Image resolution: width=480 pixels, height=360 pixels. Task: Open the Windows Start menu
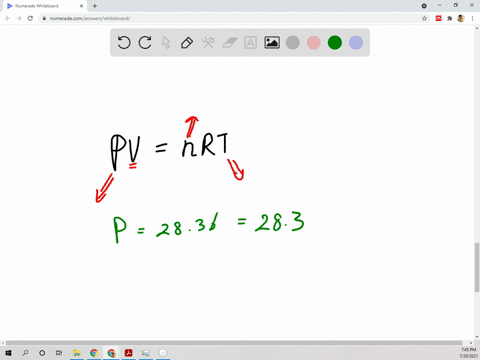pos(8,353)
